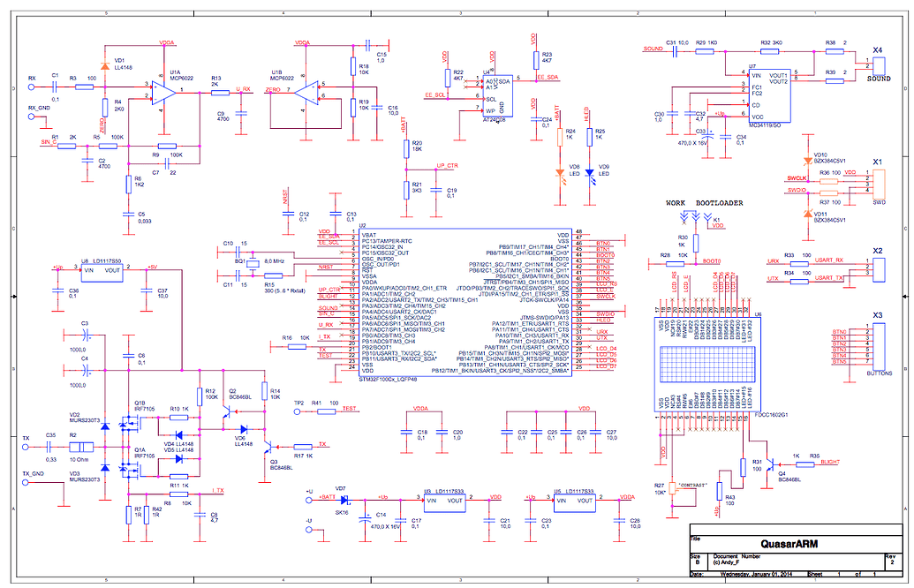The image size is (914, 588).
Task: Click the Q3 BC846BL transistor
Action: tap(268, 448)
